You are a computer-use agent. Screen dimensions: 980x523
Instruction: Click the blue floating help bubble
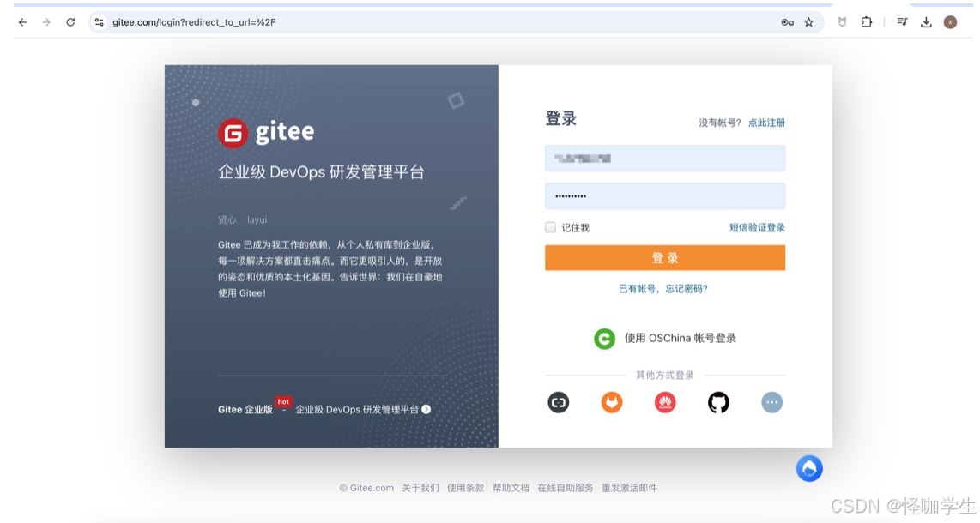809,469
